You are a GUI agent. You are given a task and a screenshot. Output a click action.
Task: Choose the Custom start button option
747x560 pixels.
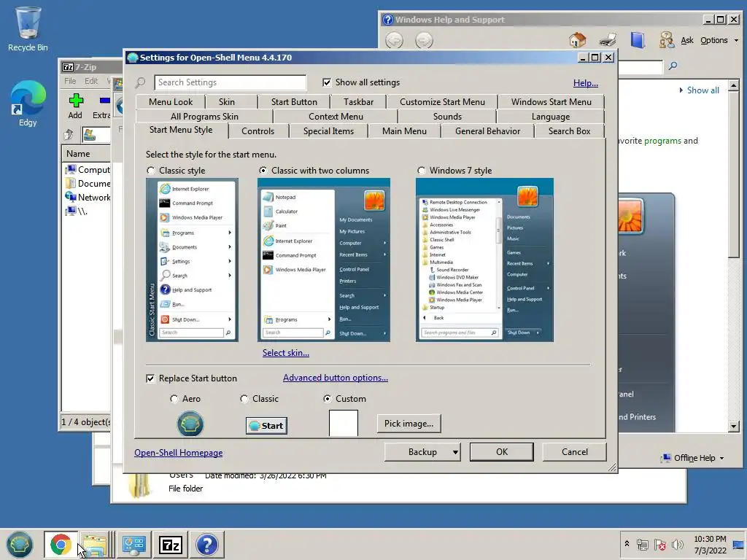[x=328, y=399]
